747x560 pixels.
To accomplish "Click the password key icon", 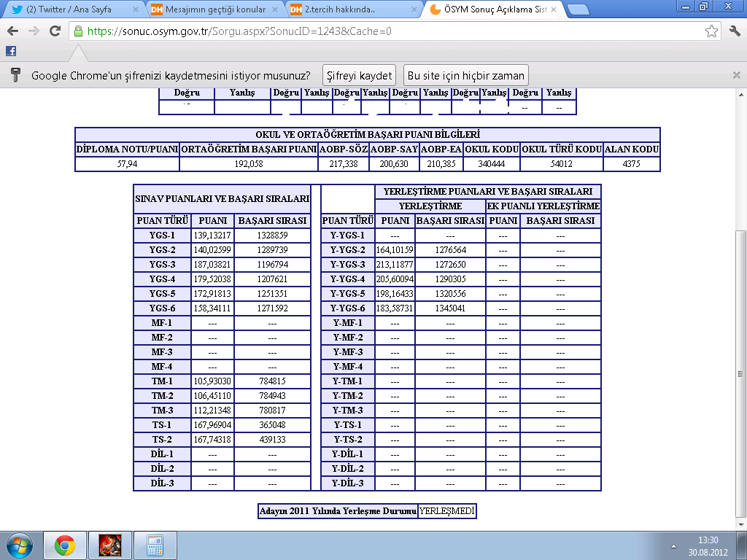I will point(15,75).
